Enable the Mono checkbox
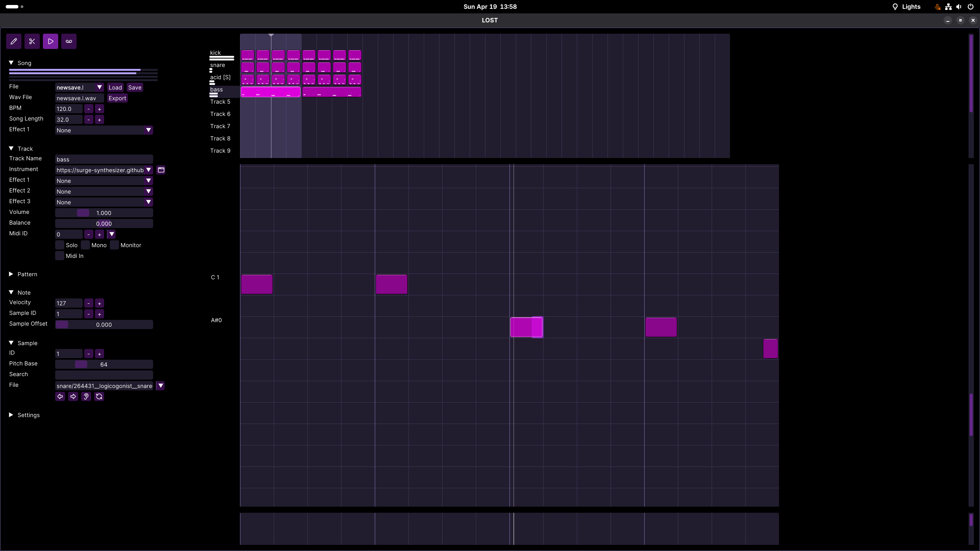980x551 pixels. click(x=85, y=245)
